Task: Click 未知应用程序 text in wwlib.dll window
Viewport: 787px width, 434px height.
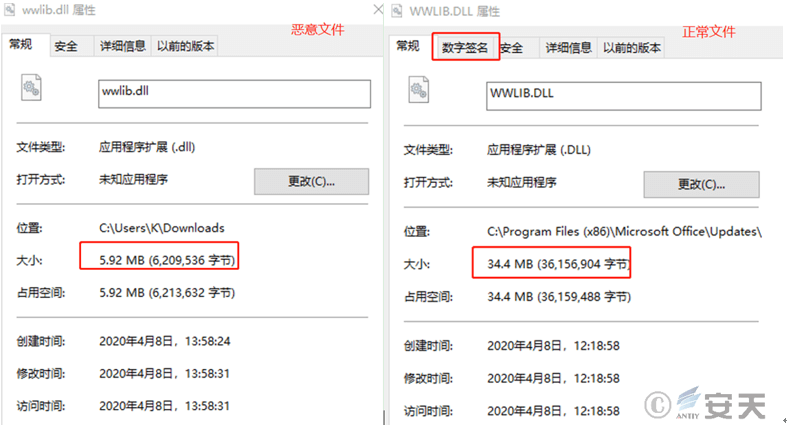Action: click(134, 179)
